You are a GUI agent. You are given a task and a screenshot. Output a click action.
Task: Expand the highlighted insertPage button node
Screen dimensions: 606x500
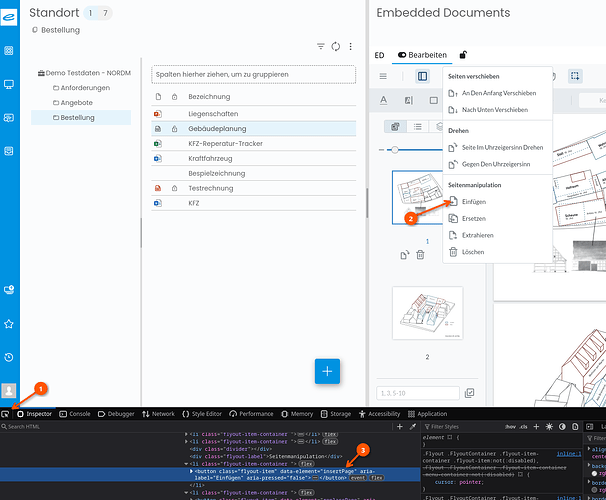point(191,471)
